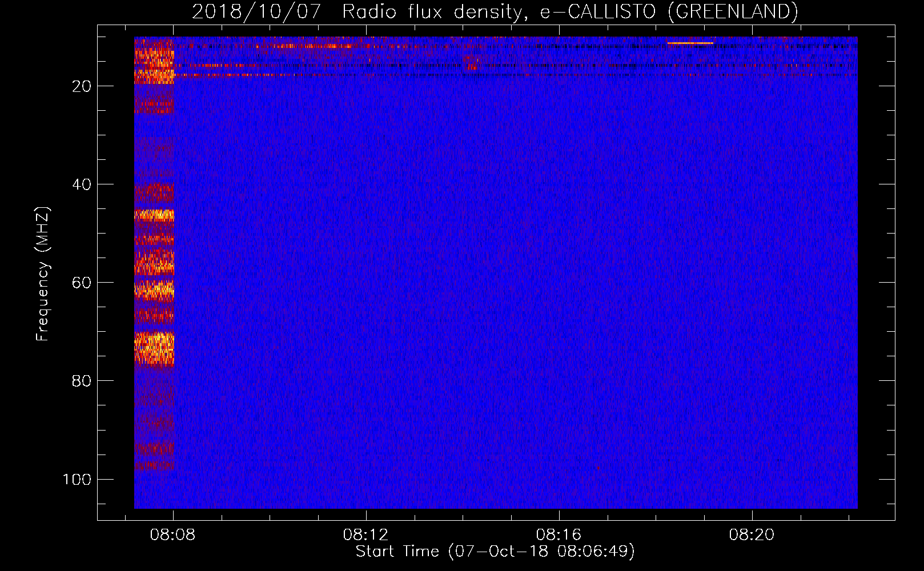
Task: Click the bright yellow burst band just below 70 MHz
Action: (x=154, y=348)
